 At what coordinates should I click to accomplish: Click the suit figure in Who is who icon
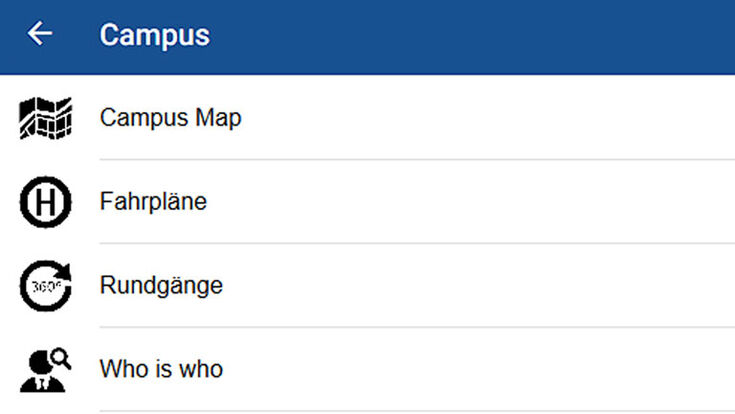pos(42,374)
